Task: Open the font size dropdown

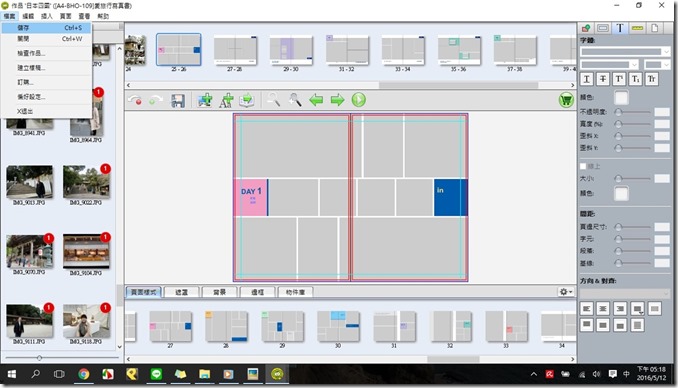Action: [657, 65]
